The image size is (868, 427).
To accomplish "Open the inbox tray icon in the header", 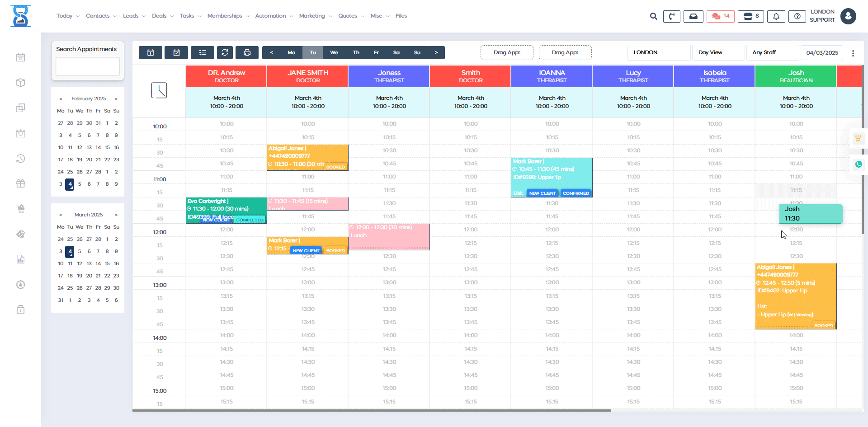I will (693, 16).
